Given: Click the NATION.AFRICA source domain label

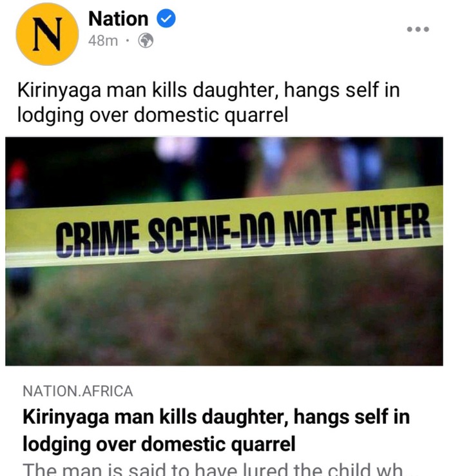Looking at the screenshot, I should [77, 391].
